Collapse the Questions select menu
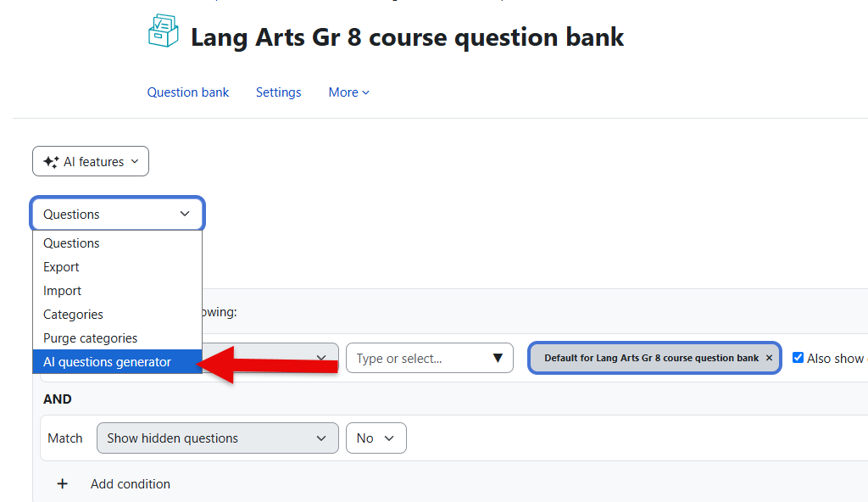Viewport: 868px width, 502px height. 117,214
